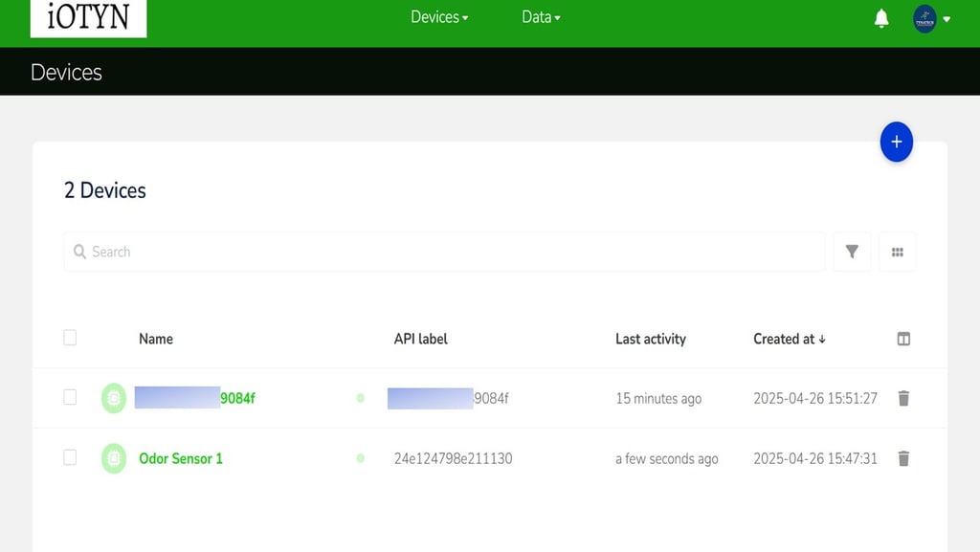Select the Odor Sensor 1 checkbox

tap(70, 457)
